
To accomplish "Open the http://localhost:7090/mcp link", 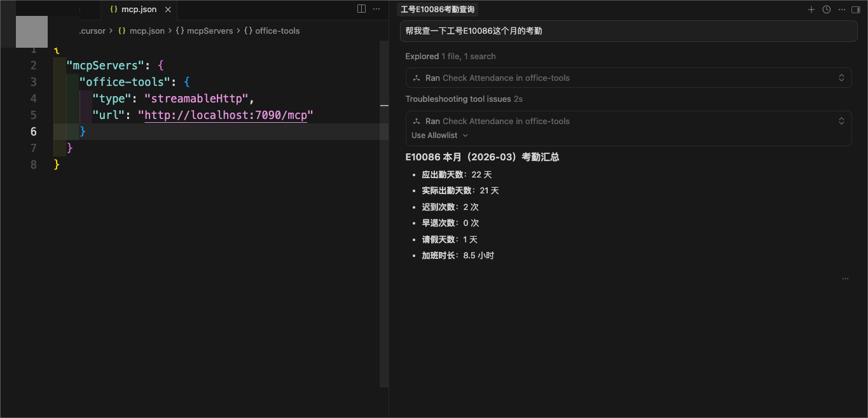I will pos(226,115).
